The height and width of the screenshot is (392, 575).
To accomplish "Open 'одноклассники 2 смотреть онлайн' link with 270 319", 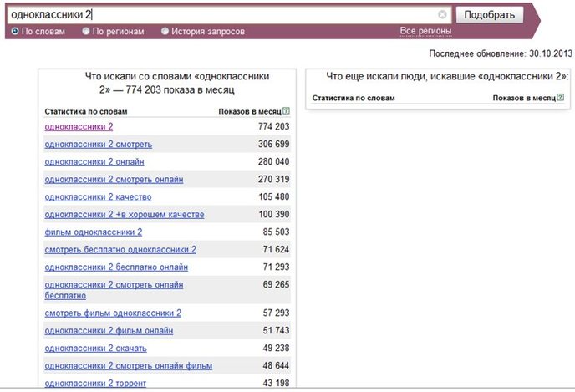I will (114, 180).
